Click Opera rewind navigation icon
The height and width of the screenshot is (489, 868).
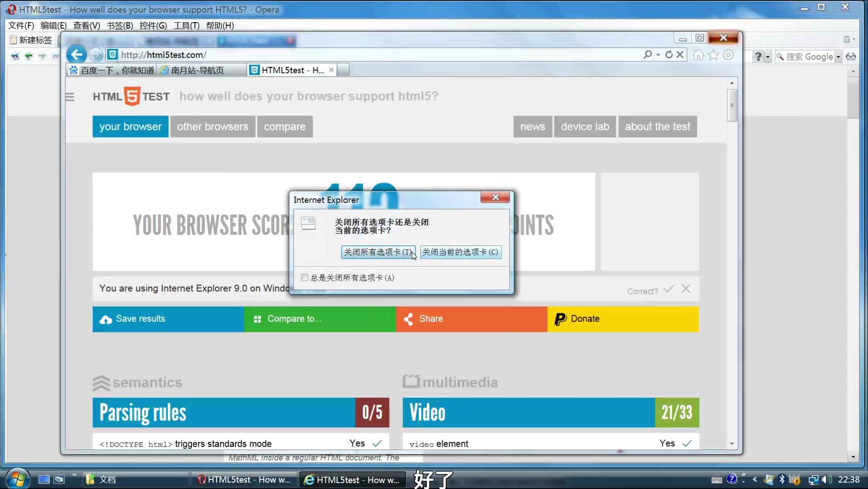[x=14, y=56]
